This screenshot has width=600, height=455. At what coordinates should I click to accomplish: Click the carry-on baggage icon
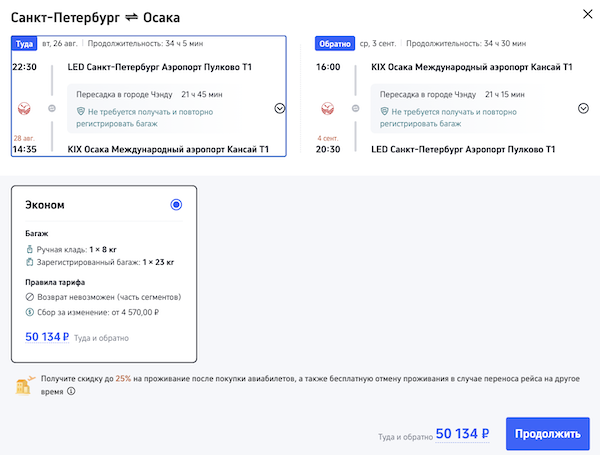coord(29,246)
